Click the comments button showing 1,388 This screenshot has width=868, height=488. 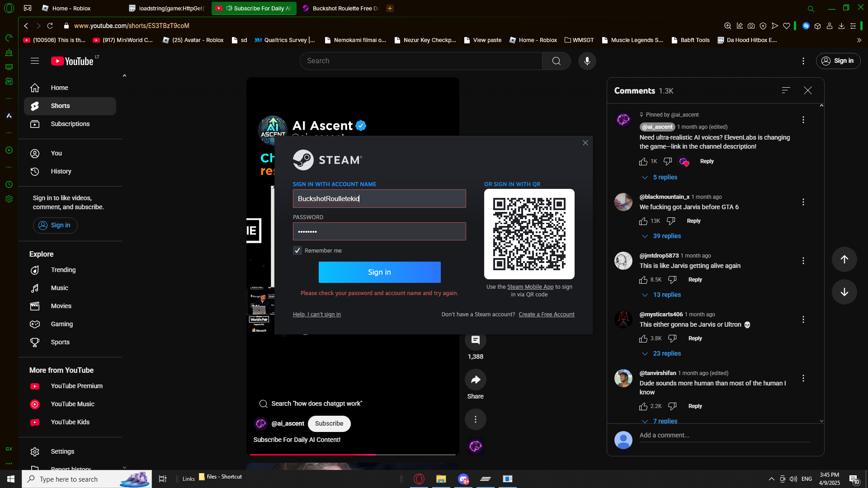(x=475, y=340)
